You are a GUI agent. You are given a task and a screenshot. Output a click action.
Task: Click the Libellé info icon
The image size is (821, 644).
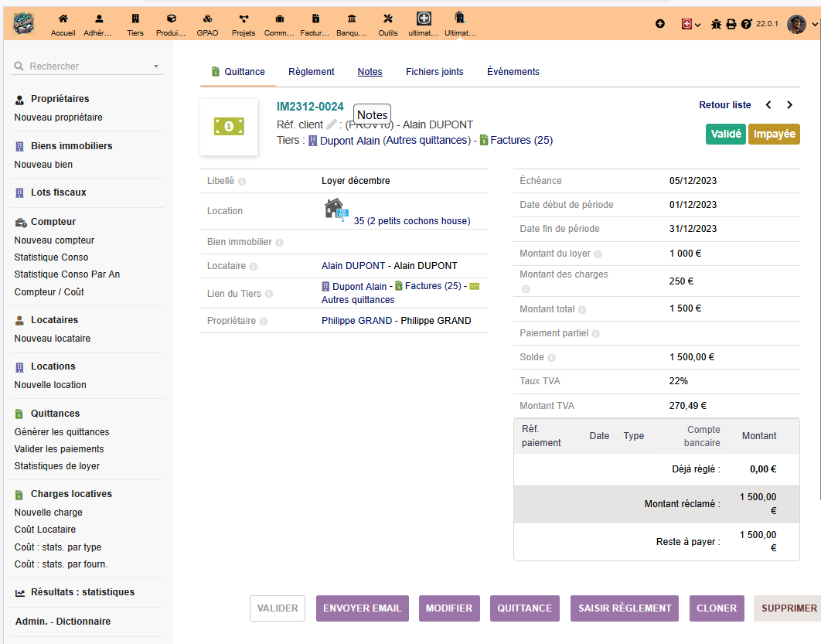pos(242,182)
